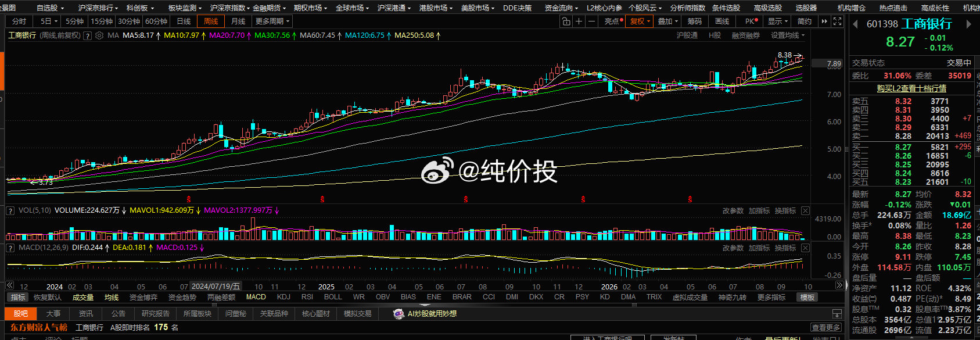The width and height of the screenshot is (980, 340).
Task: Open 设置均线 dropdown
Action: (788, 35)
